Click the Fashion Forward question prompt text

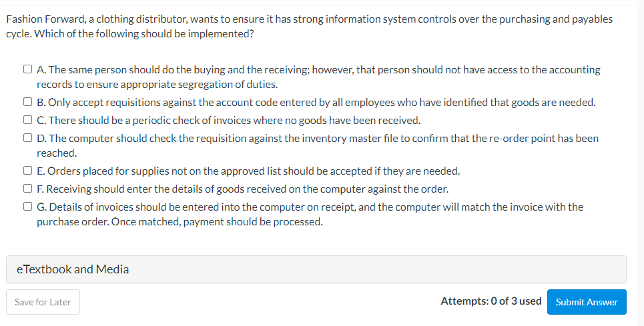[309, 26]
